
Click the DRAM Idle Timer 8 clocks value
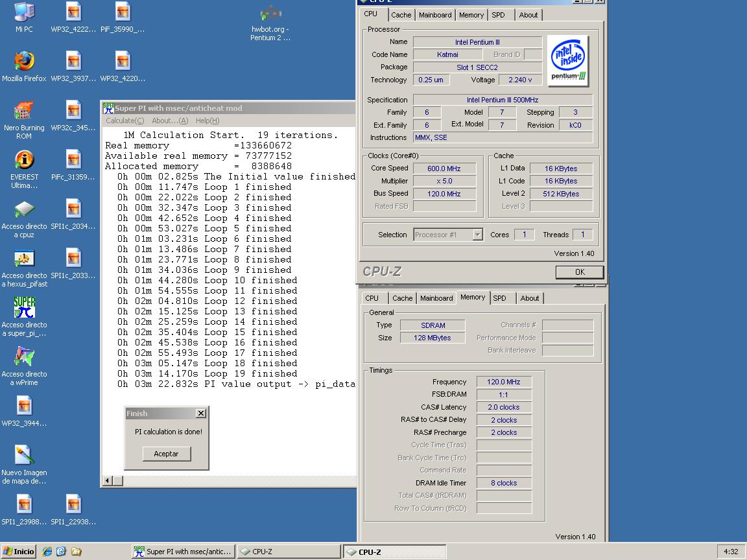504,483
